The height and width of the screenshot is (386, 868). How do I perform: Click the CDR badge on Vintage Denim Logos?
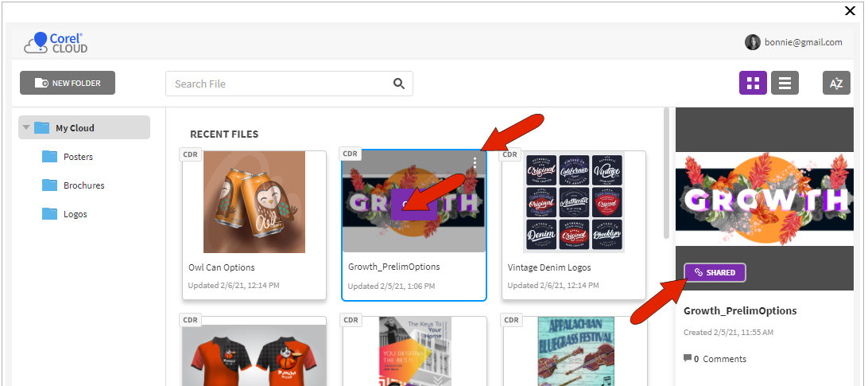coord(510,154)
